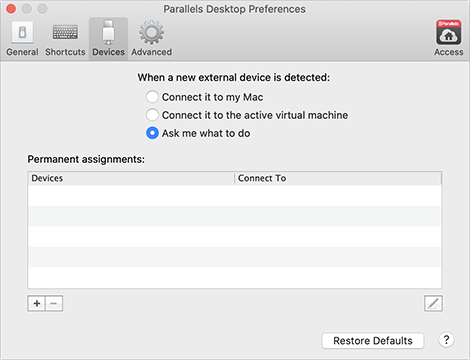Open the Shortcuts keyboard pane

[x=65, y=39]
